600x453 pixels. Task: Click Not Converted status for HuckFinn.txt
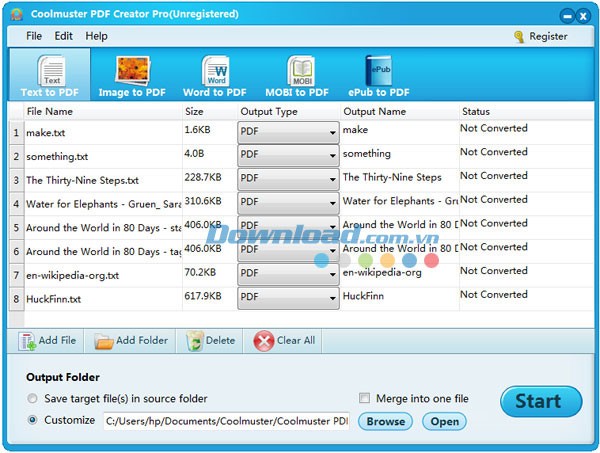click(494, 294)
